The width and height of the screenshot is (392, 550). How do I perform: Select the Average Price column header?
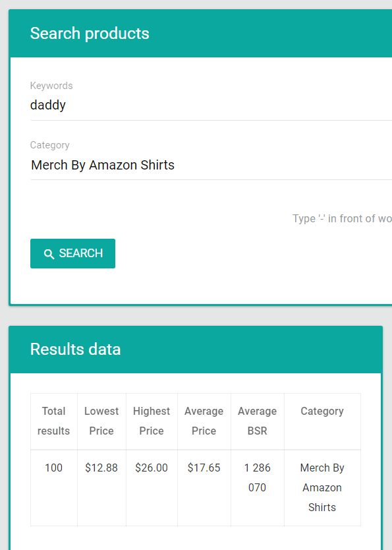[x=204, y=421]
